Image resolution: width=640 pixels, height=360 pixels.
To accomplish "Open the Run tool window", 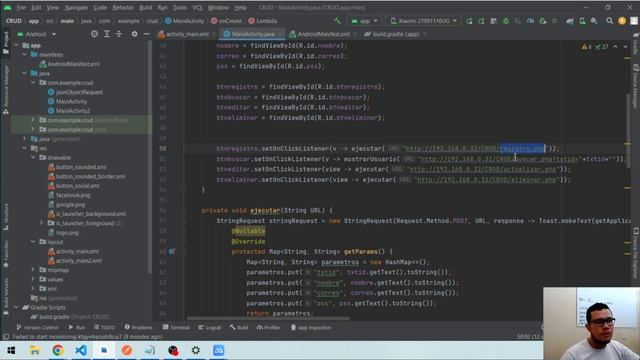I will point(77,327).
